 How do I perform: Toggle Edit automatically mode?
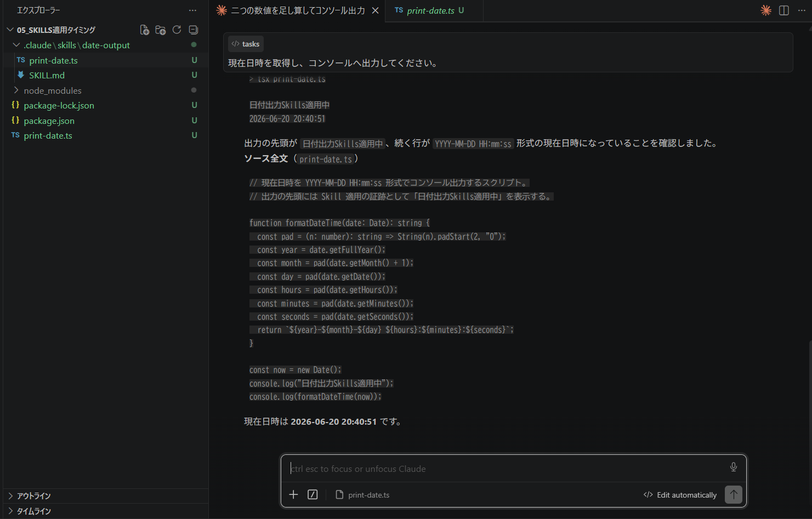click(680, 495)
